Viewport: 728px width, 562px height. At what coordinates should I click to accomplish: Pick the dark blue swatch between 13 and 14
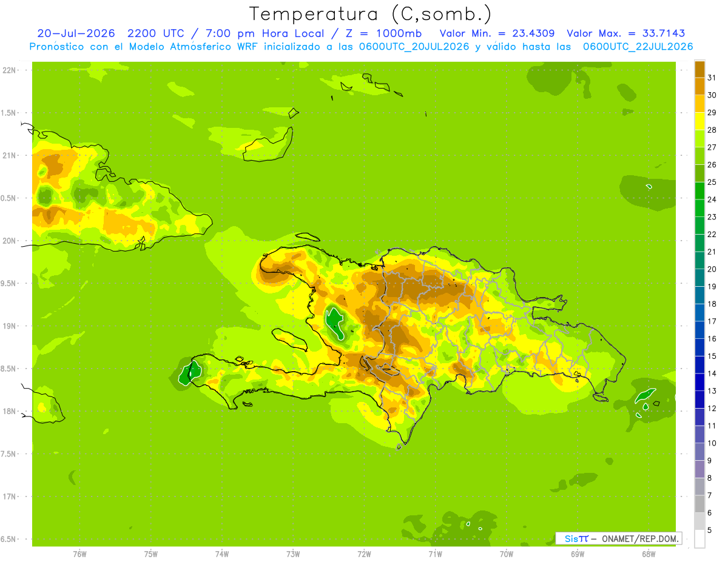(x=699, y=382)
